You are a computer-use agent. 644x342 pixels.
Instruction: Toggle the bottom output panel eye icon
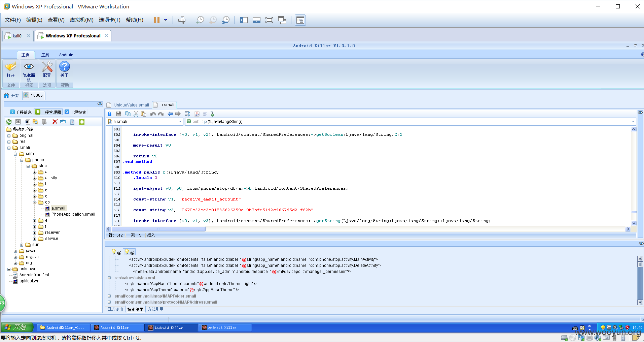[641, 243]
